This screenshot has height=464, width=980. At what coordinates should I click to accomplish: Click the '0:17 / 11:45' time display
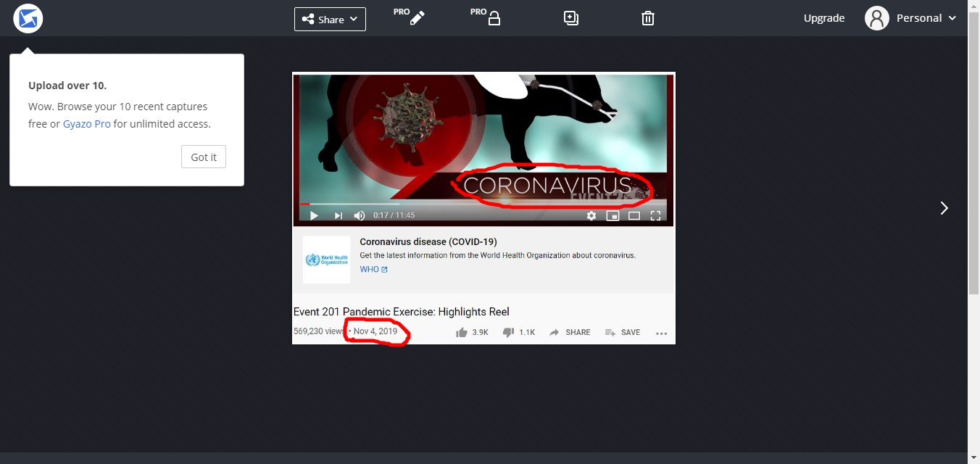click(394, 215)
